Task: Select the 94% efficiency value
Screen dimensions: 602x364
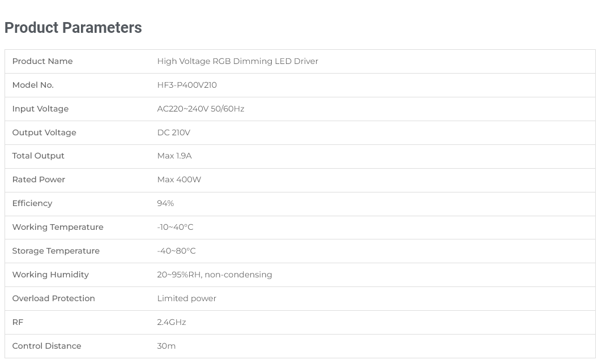Action: click(165, 203)
